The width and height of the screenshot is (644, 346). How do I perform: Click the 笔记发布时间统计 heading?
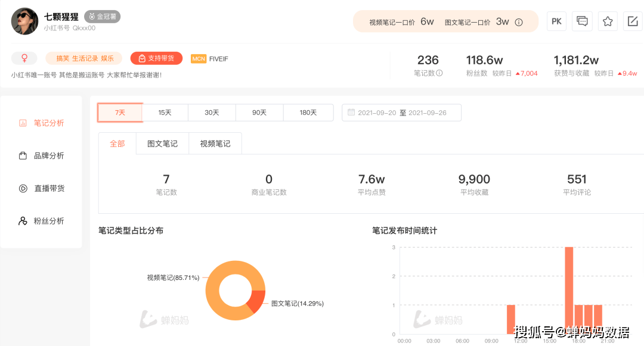click(x=404, y=231)
